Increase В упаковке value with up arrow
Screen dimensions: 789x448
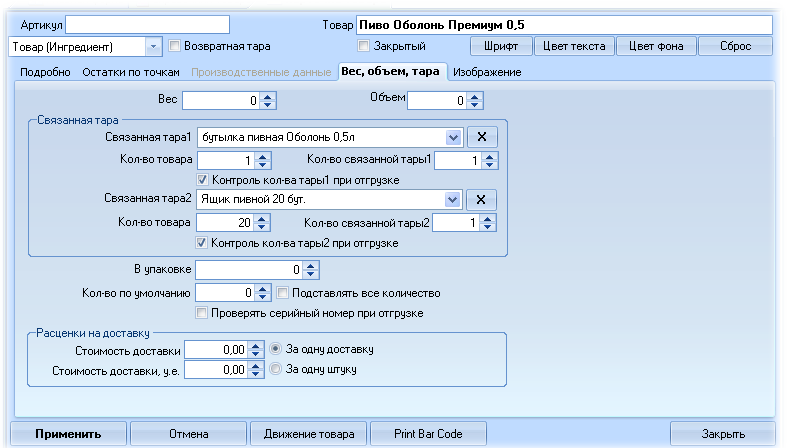click(310, 266)
